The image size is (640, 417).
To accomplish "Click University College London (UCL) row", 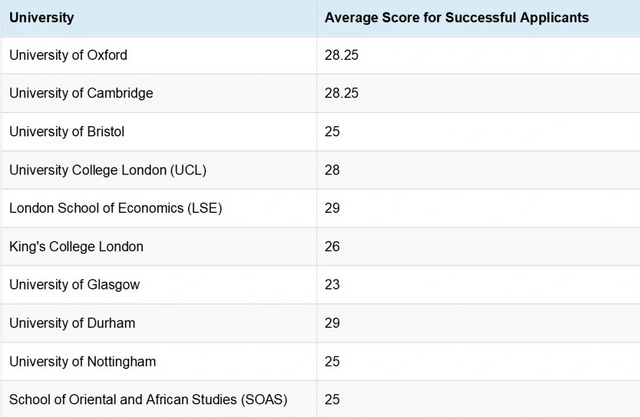I will click(320, 170).
